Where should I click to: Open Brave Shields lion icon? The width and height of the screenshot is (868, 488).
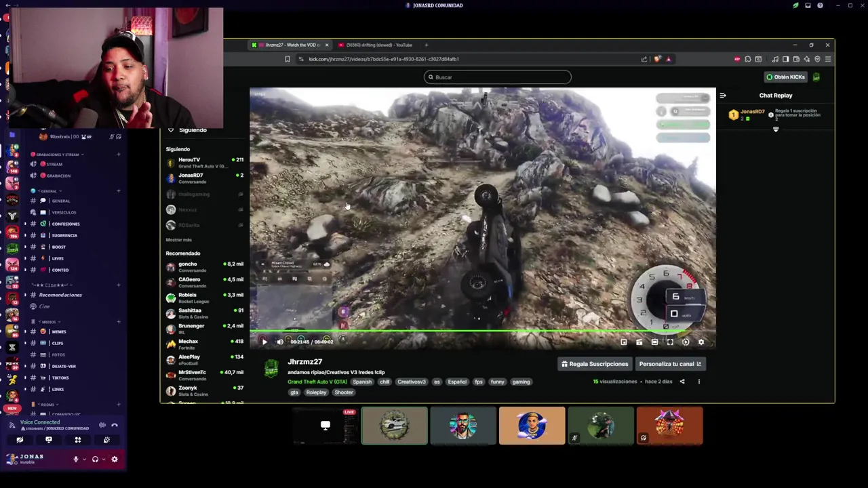657,59
